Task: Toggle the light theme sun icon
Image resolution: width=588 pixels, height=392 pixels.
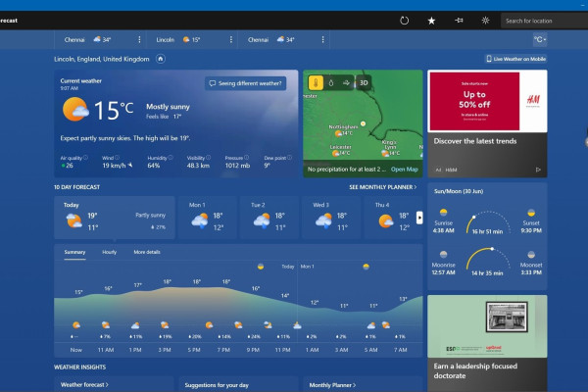Action: click(x=485, y=21)
